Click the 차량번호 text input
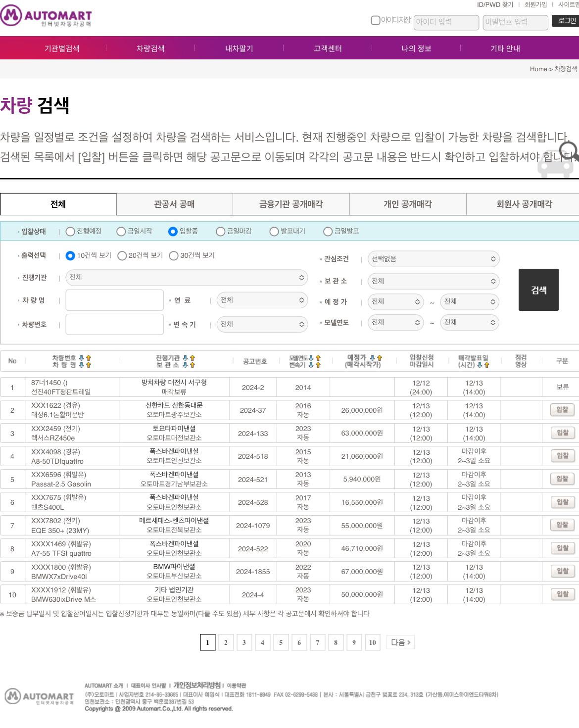Viewport: 579px width, 728px height. pos(115,325)
